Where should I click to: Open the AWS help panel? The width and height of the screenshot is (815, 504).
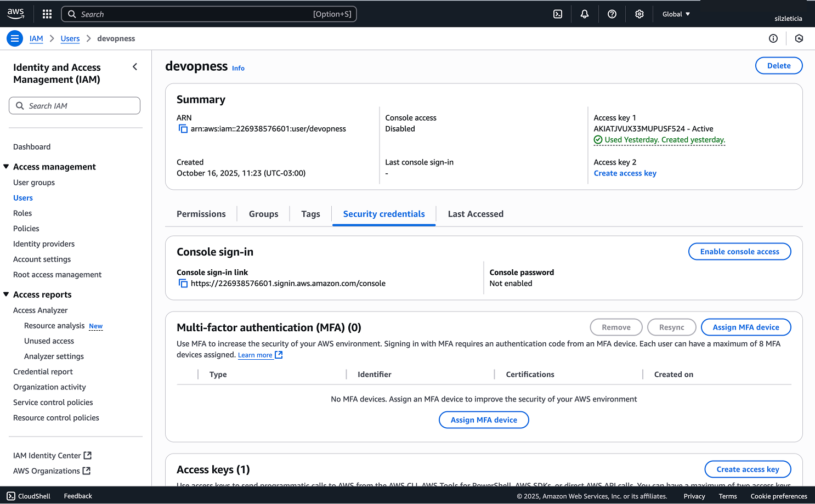click(612, 14)
